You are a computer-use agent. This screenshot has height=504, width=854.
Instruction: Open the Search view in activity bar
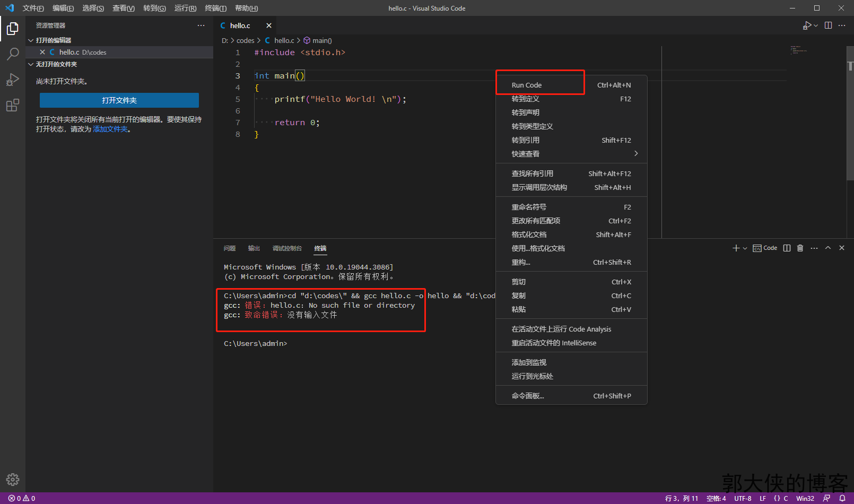tap(13, 54)
